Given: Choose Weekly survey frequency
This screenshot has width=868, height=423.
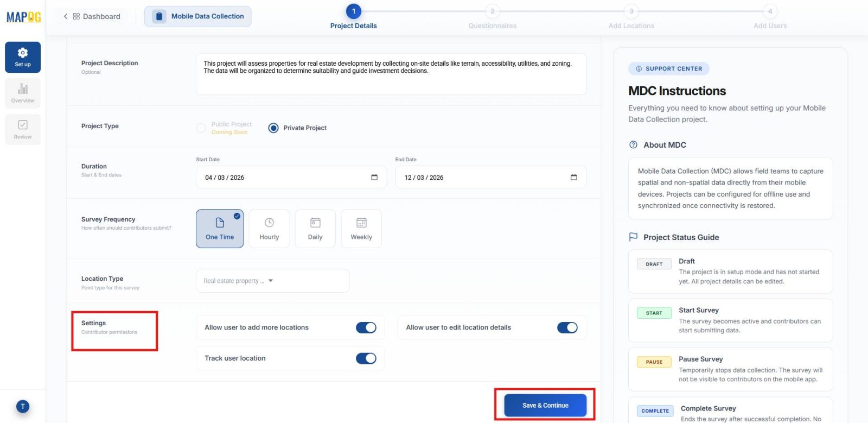Looking at the screenshot, I should pos(361,229).
